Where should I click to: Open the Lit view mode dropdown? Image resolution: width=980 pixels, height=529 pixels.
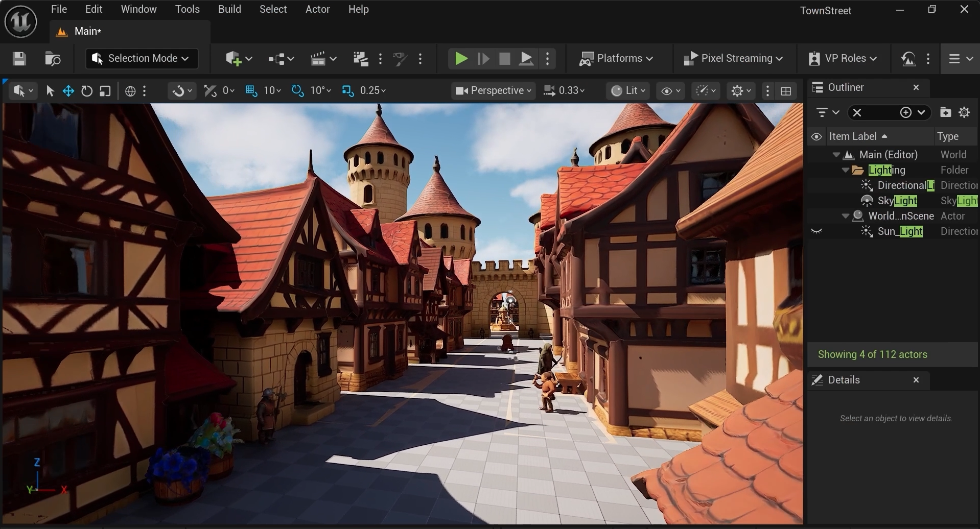[628, 91]
